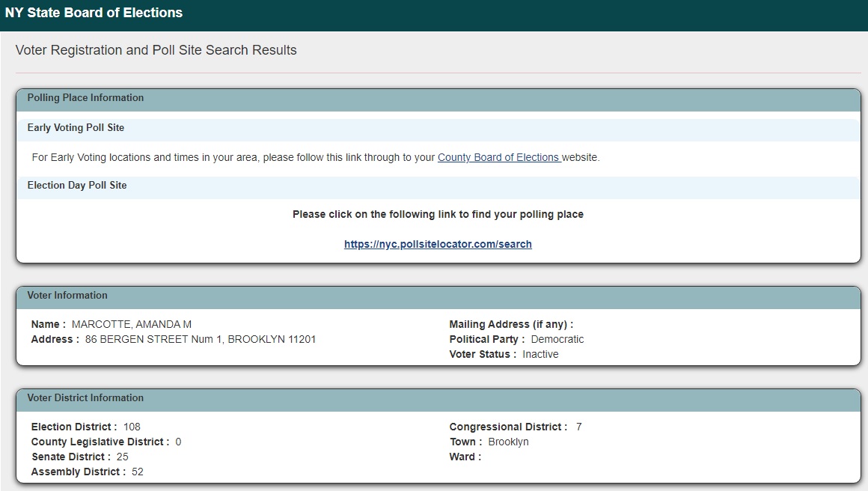
Task: Click the Voter District Information panel header
Action: [438, 400]
